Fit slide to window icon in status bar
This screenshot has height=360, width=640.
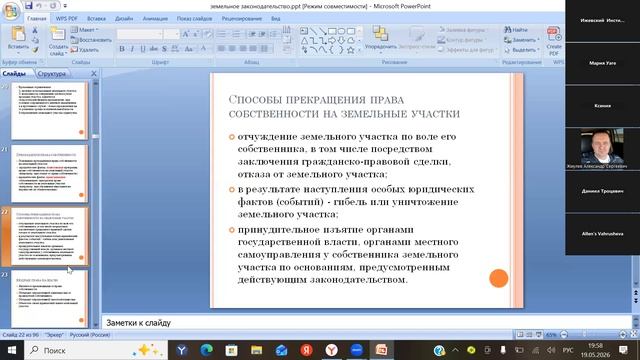tap(634, 334)
